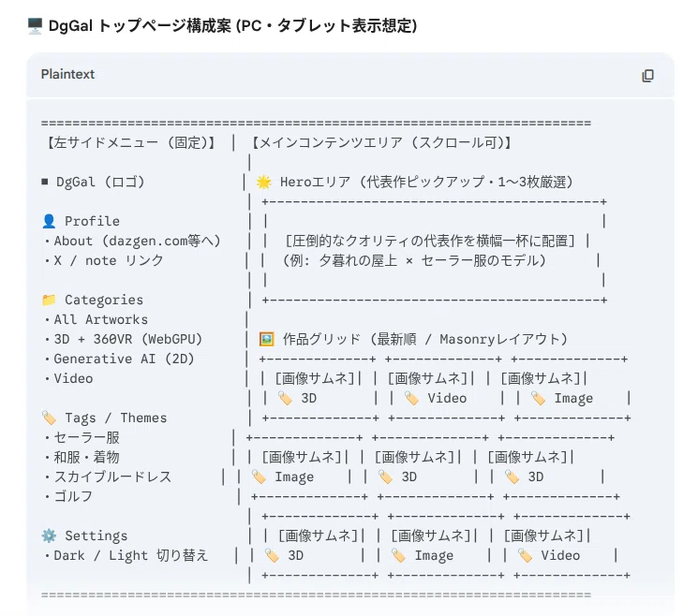698x616 pixels.
Task: Click the X / note リンク text
Action: click(x=109, y=260)
